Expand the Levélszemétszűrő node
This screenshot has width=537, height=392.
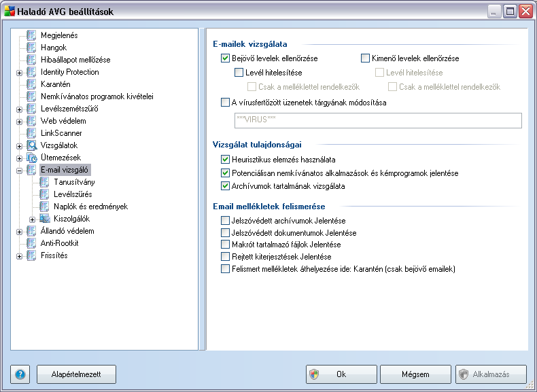[20, 109]
